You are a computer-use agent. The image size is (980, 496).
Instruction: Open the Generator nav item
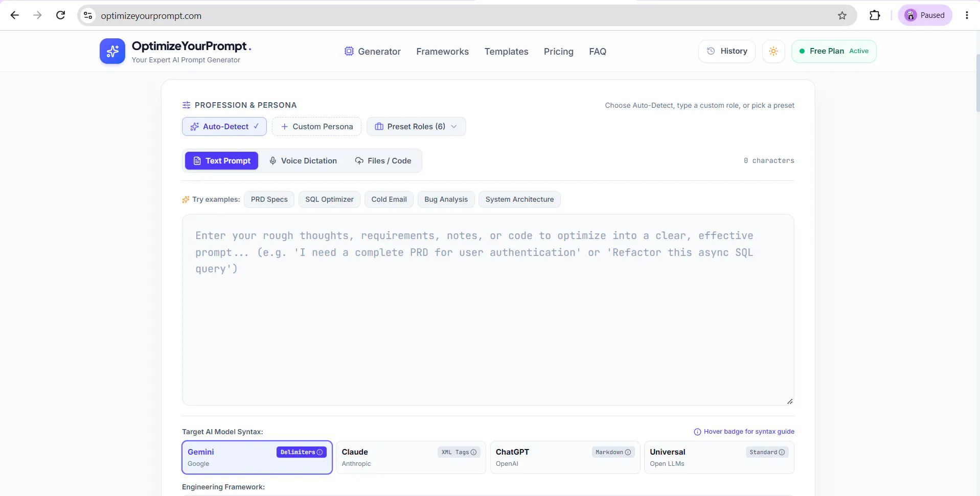pos(373,52)
